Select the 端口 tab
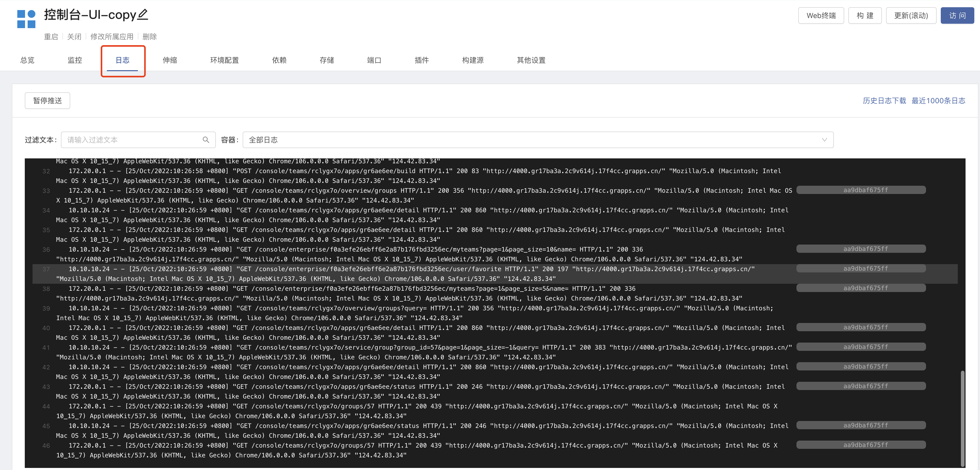Viewport: 980px width, 470px height. pos(374,60)
